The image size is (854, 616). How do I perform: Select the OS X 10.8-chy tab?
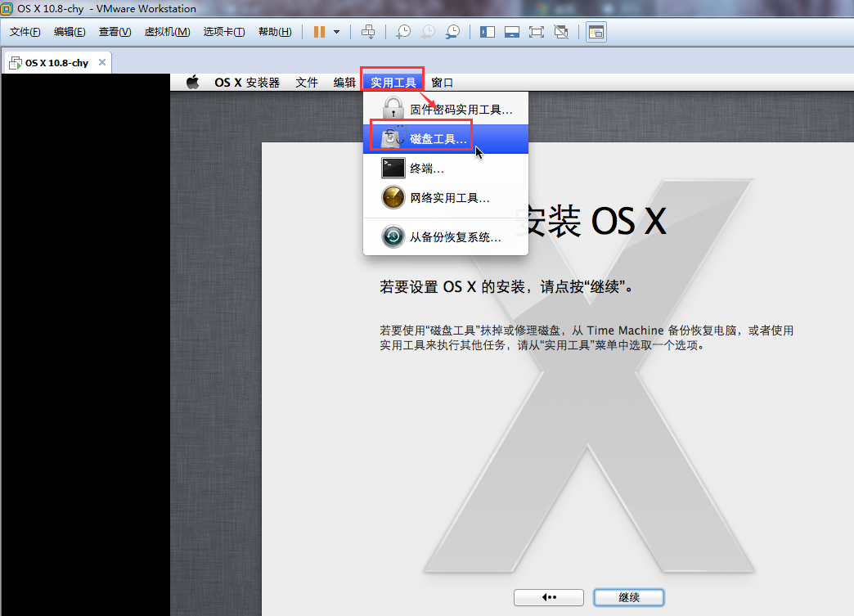pyautogui.click(x=56, y=63)
